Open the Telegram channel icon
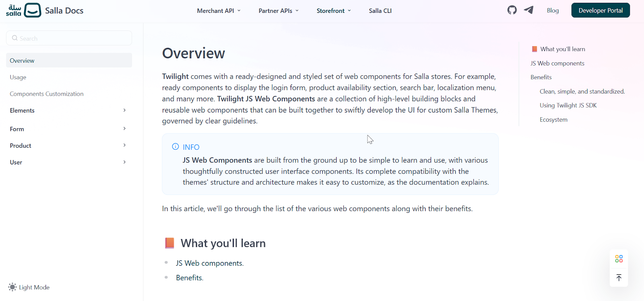644x301 pixels. pos(528,10)
